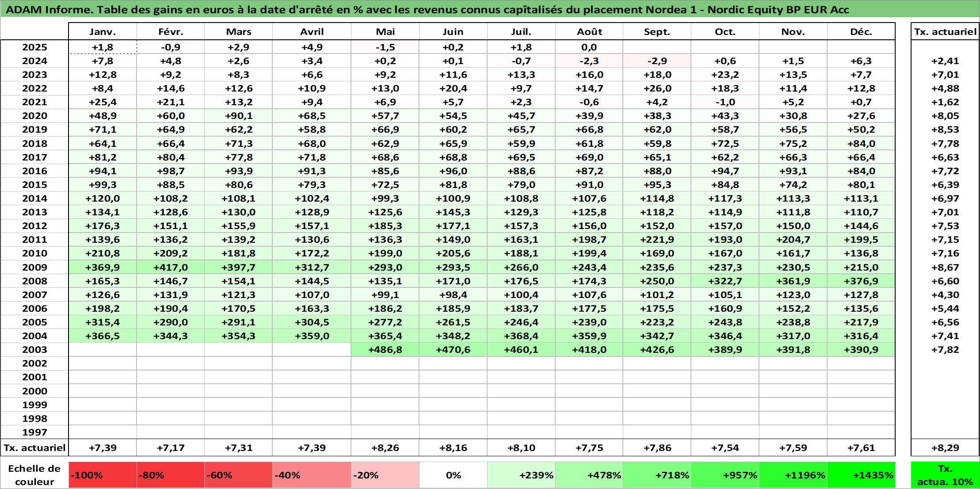Click the 1997 row label
The height and width of the screenshot is (489, 980).
(x=34, y=432)
